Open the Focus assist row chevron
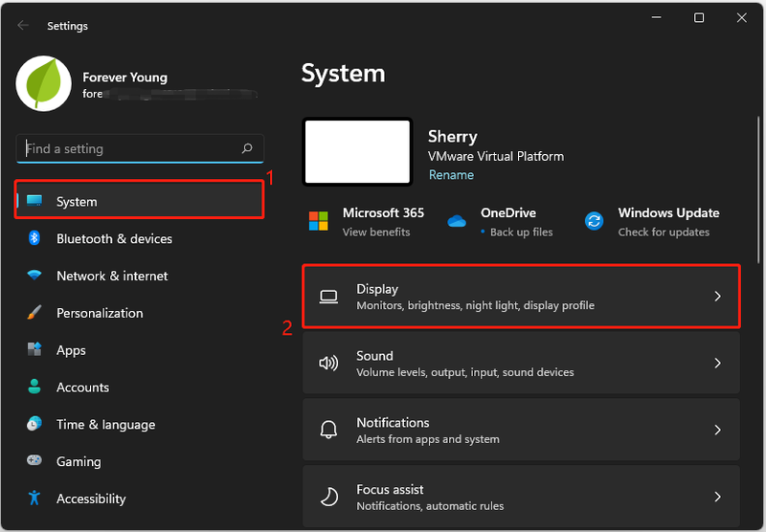The image size is (766, 532). [x=717, y=497]
